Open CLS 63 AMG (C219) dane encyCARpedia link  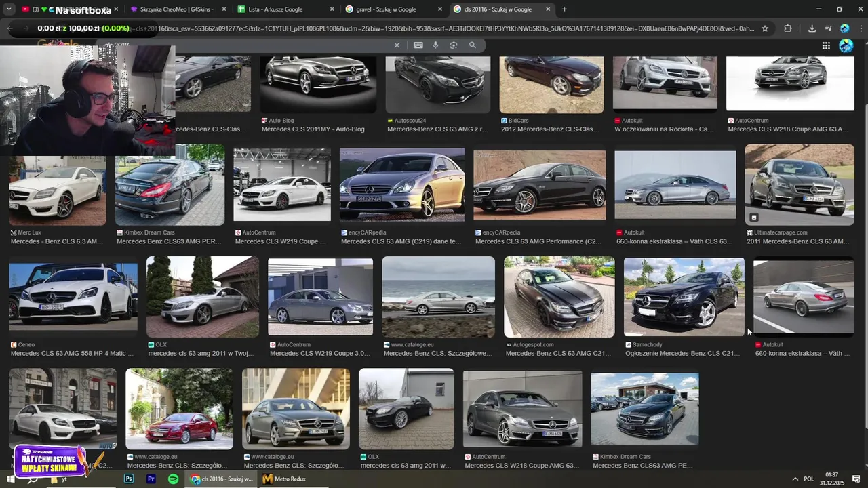tap(401, 241)
